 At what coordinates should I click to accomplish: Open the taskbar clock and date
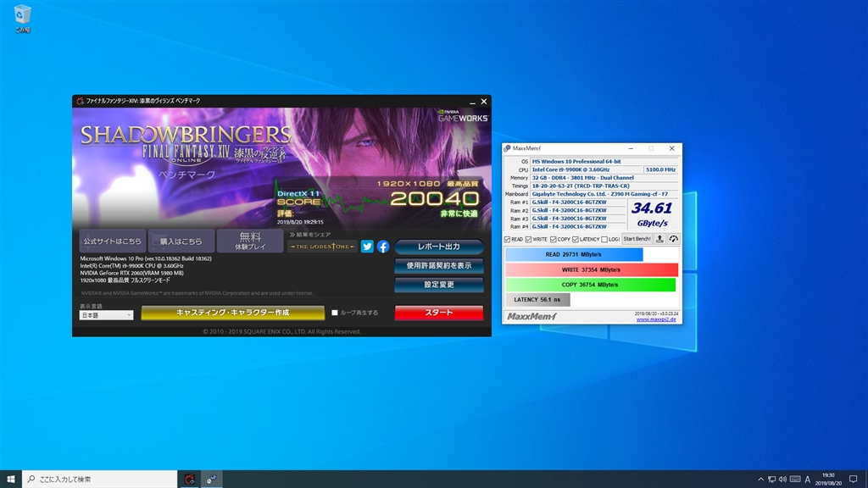(x=828, y=480)
